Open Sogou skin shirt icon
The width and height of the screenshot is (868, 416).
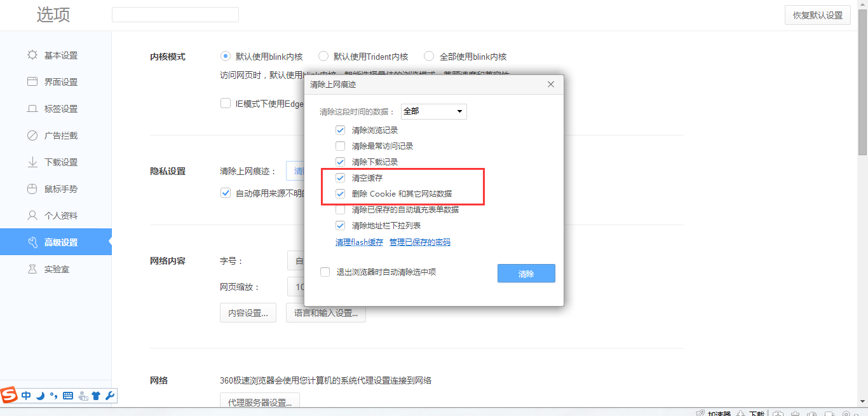[x=96, y=396]
